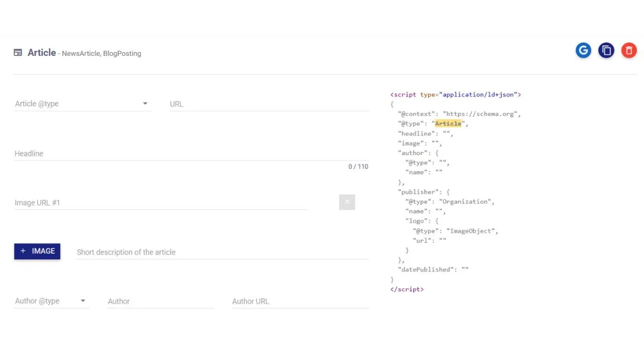Copy the generated JSON-LD code
The height and width of the screenshot is (360, 644).
tap(606, 51)
